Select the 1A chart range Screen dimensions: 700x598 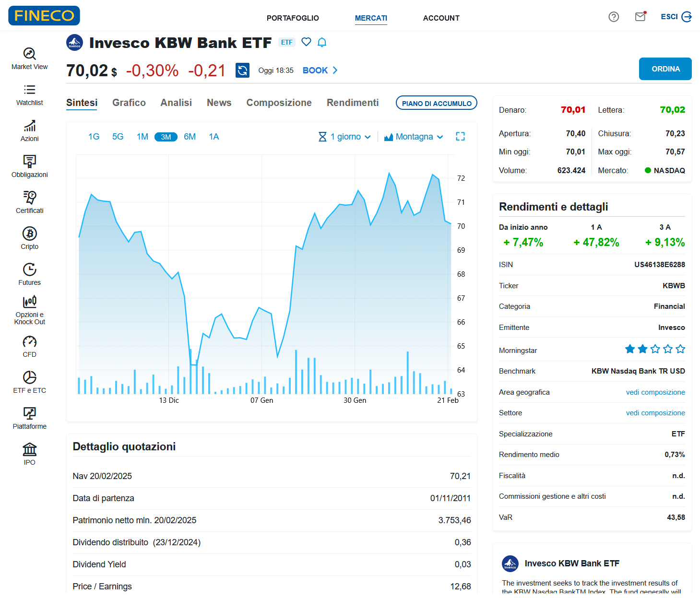tap(214, 137)
